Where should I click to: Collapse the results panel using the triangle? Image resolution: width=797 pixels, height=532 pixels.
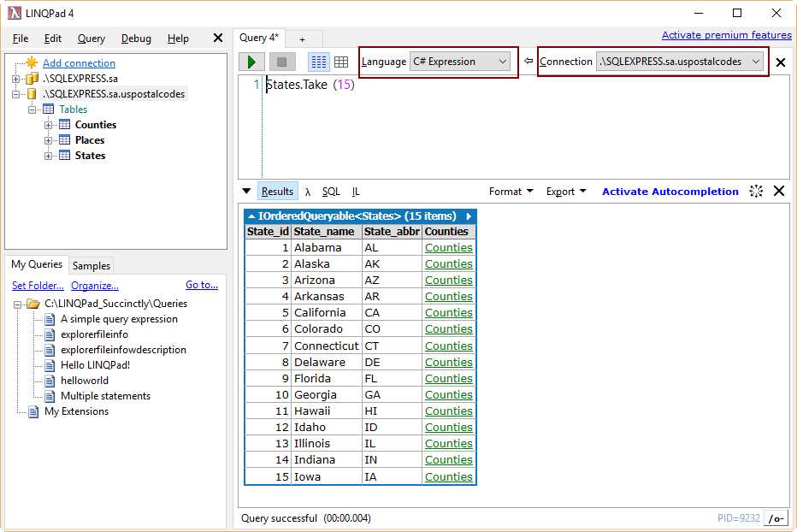pyautogui.click(x=246, y=192)
